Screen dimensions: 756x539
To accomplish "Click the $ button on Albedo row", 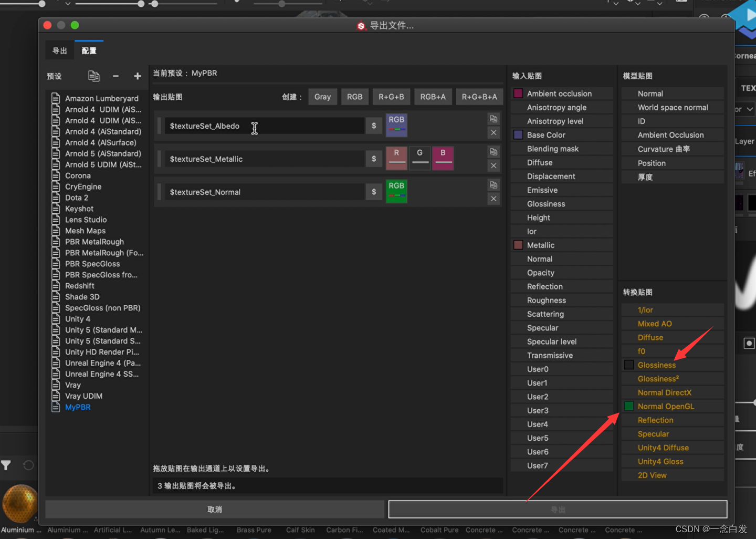I will (374, 126).
